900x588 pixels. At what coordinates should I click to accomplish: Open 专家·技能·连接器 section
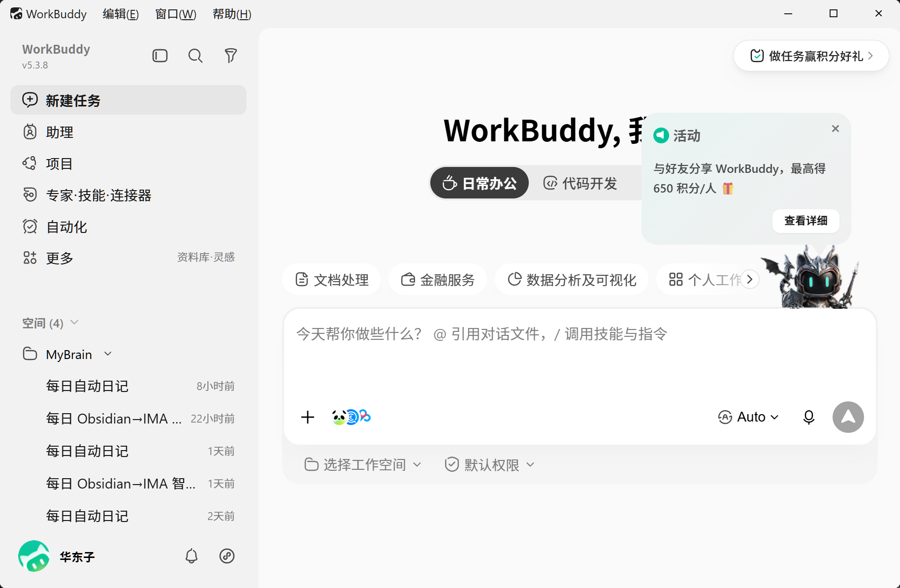[129, 195]
